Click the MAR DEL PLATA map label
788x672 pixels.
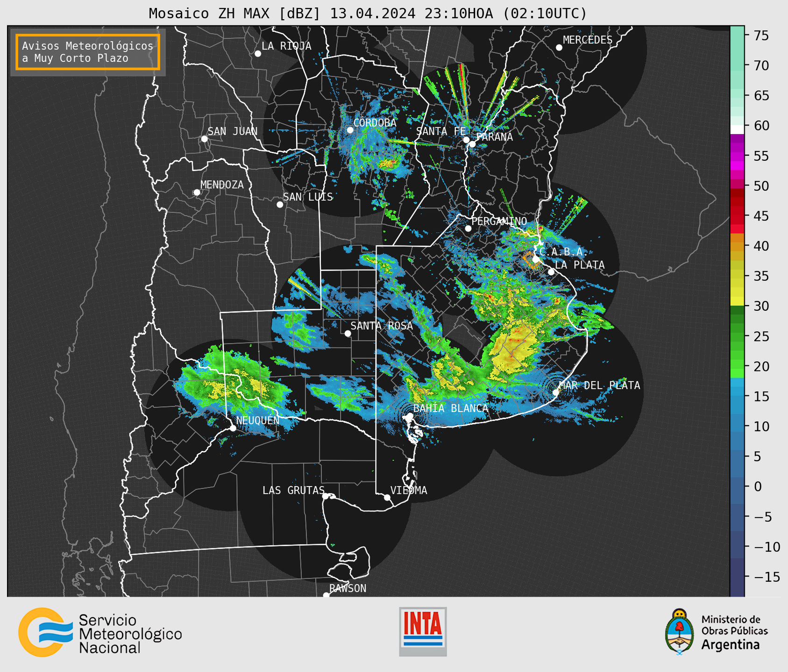(599, 385)
